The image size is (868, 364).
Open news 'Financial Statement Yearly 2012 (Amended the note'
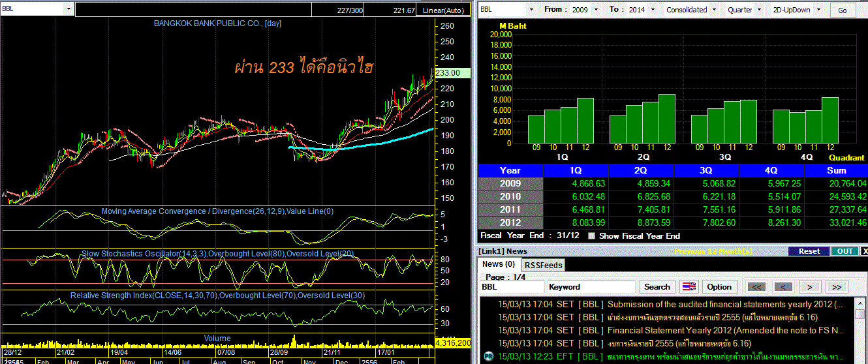pos(726,330)
